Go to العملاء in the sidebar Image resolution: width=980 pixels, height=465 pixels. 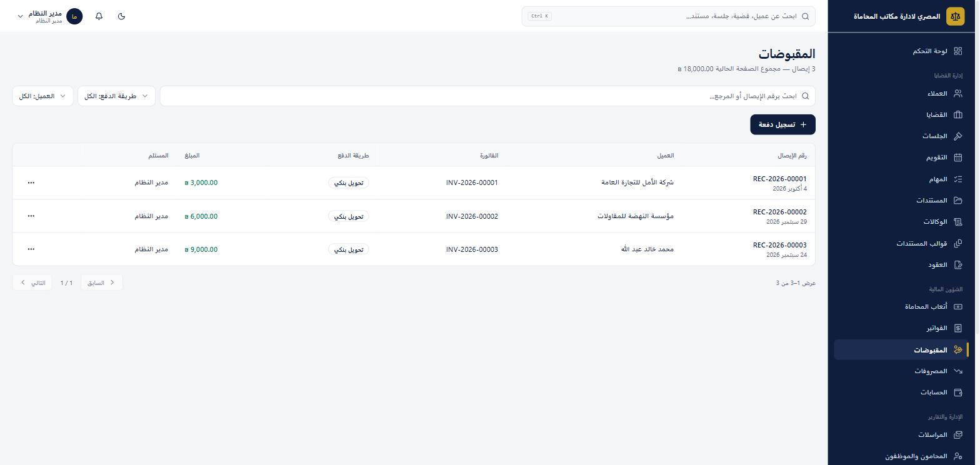tap(901, 94)
